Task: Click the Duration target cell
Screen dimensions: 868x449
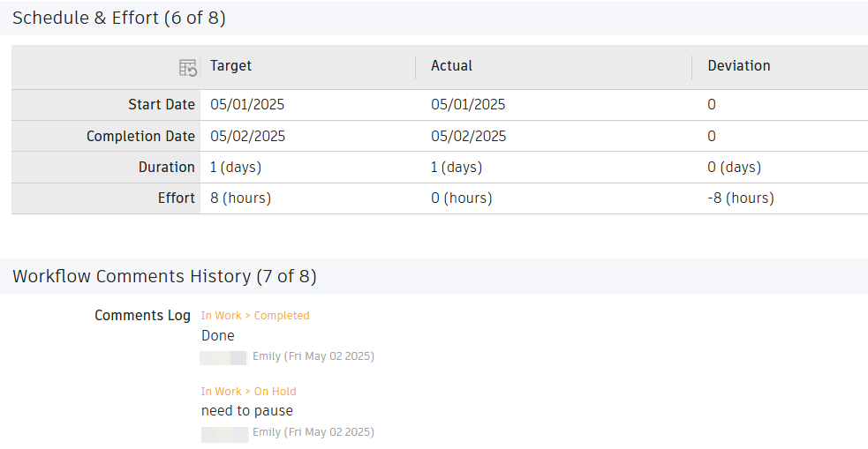Action: click(236, 168)
